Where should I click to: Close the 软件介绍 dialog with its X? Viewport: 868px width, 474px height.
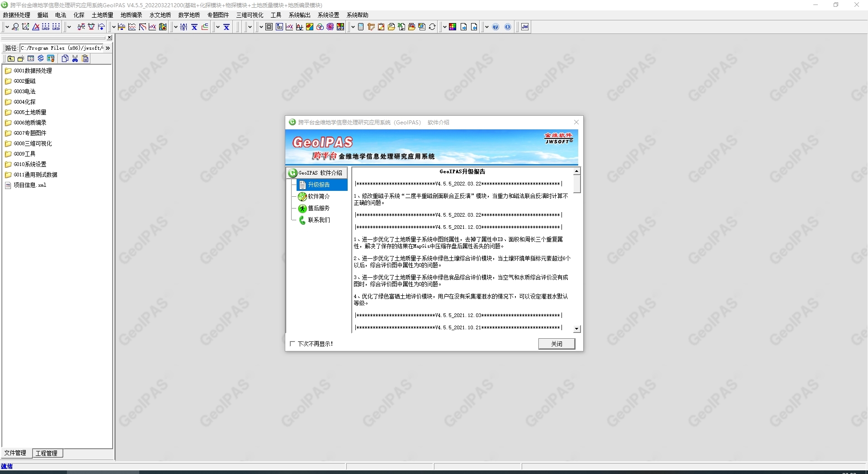[x=576, y=122]
